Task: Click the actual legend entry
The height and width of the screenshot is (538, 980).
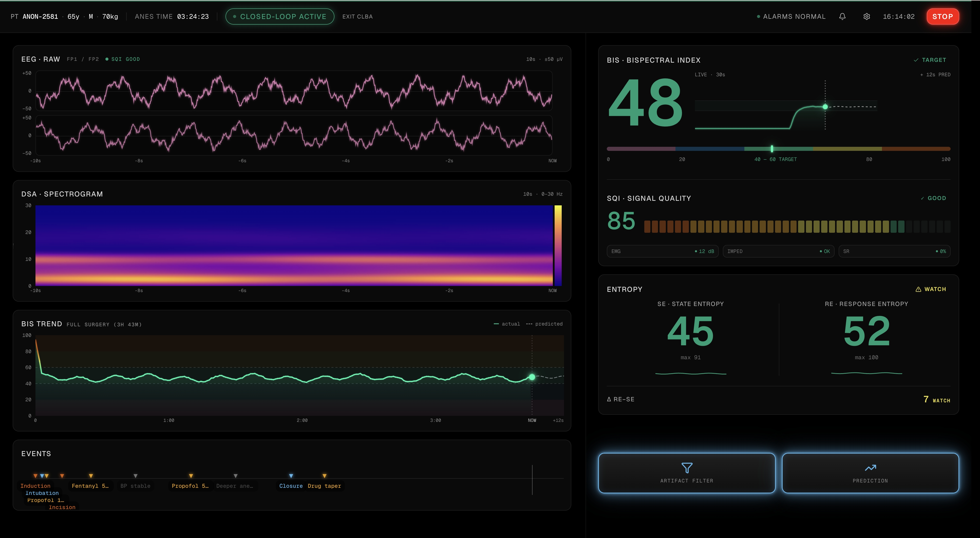Action: tap(507, 324)
